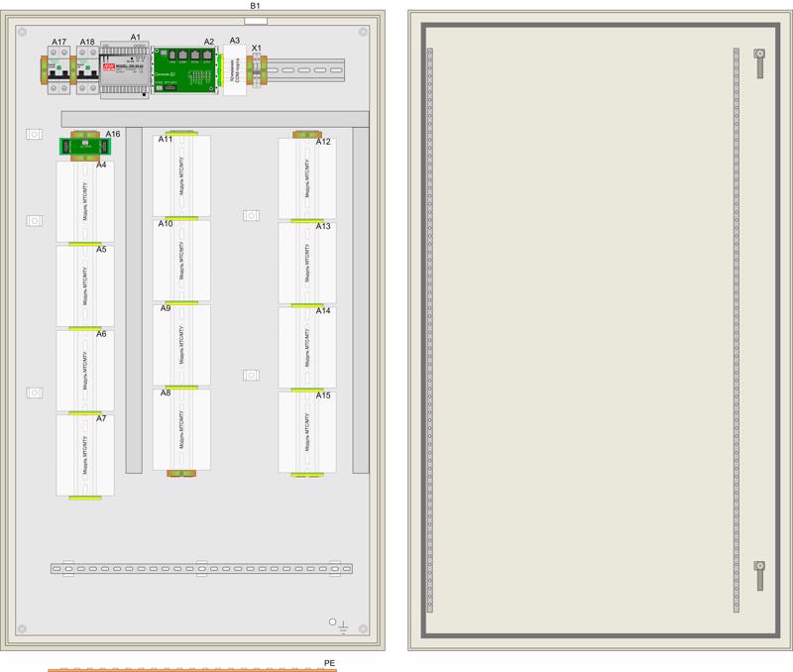793x672 pixels.
Task: Select module A15 in right column
Action: (305, 433)
